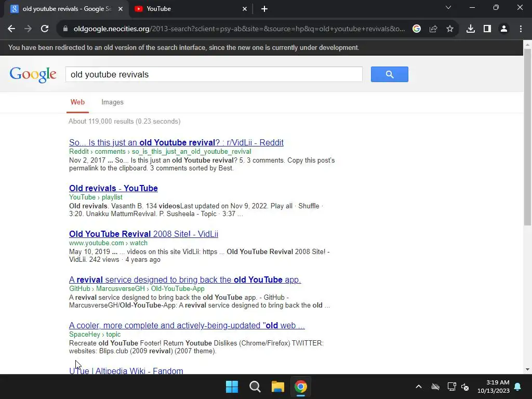The height and width of the screenshot is (399, 532).
Task: Open the notifications bell icon
Action: 518,387
